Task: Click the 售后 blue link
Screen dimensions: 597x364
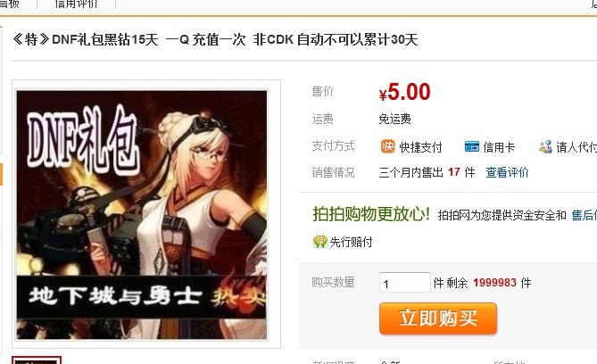Action: pyautogui.click(x=584, y=215)
